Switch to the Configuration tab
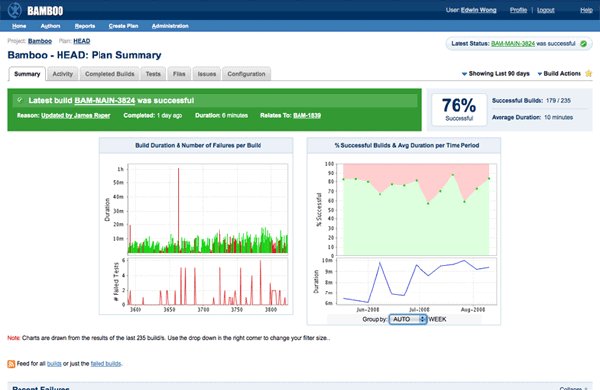Image resolution: width=600 pixels, height=390 pixels. (246, 74)
